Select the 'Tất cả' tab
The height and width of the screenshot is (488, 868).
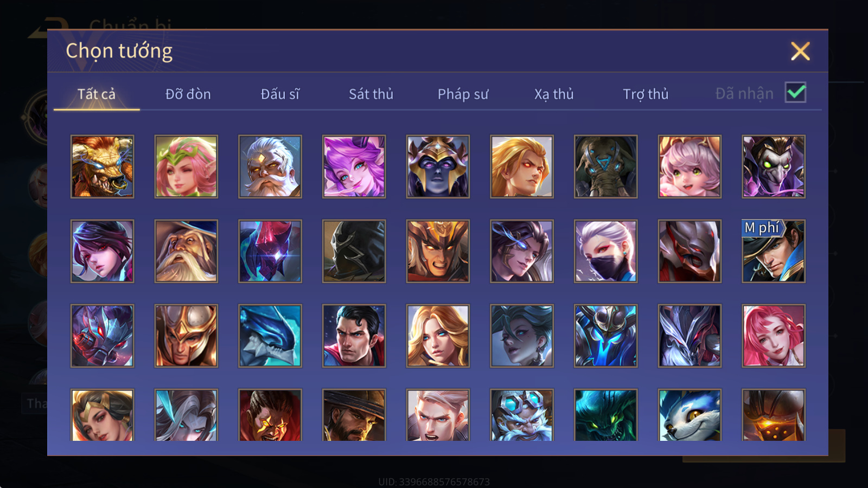tap(97, 94)
